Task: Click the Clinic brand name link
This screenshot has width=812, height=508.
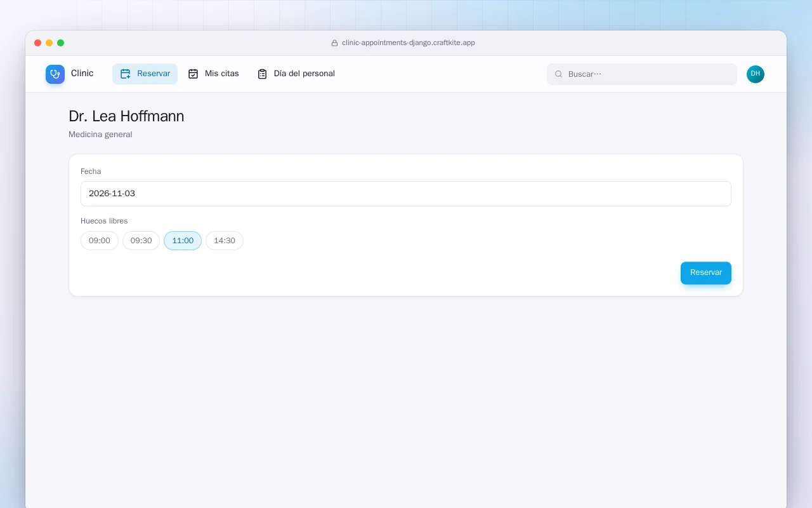Action: click(x=82, y=74)
